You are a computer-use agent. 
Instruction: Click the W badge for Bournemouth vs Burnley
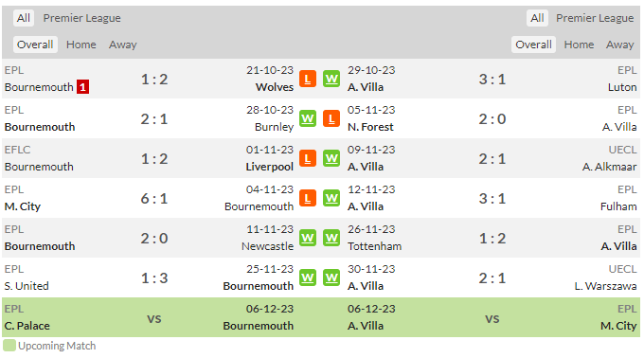(x=308, y=118)
